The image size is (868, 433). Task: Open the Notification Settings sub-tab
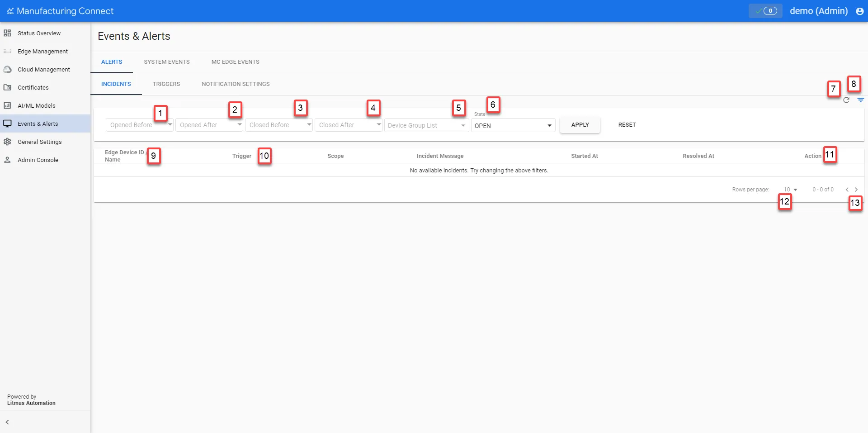click(236, 84)
